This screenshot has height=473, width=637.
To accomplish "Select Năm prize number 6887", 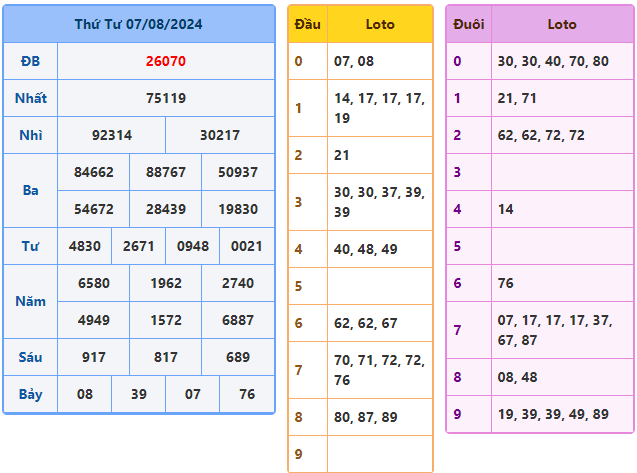I will point(237,320).
